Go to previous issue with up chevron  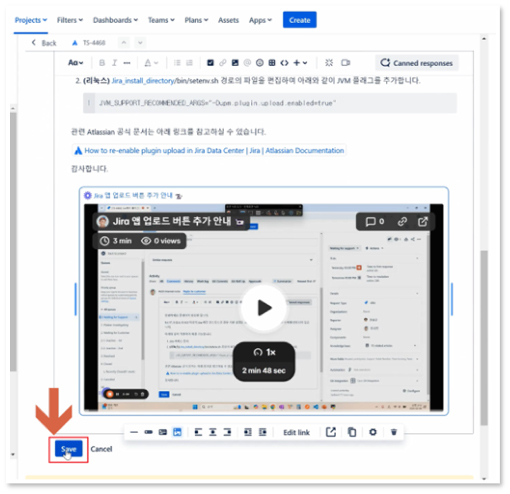pyautogui.click(x=124, y=43)
